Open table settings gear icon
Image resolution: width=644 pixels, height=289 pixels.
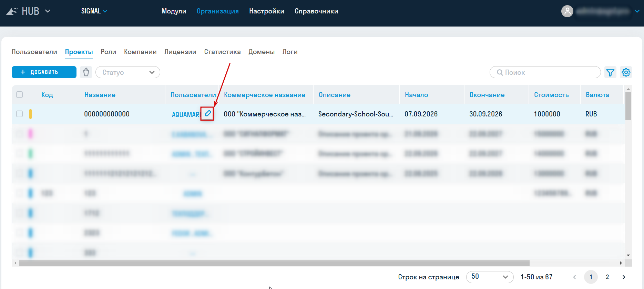[x=626, y=72]
